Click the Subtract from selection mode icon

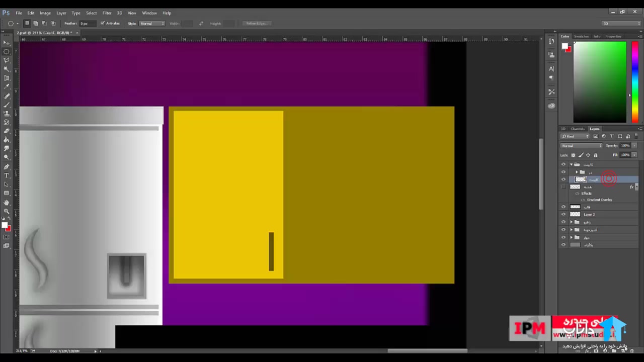pyautogui.click(x=44, y=23)
